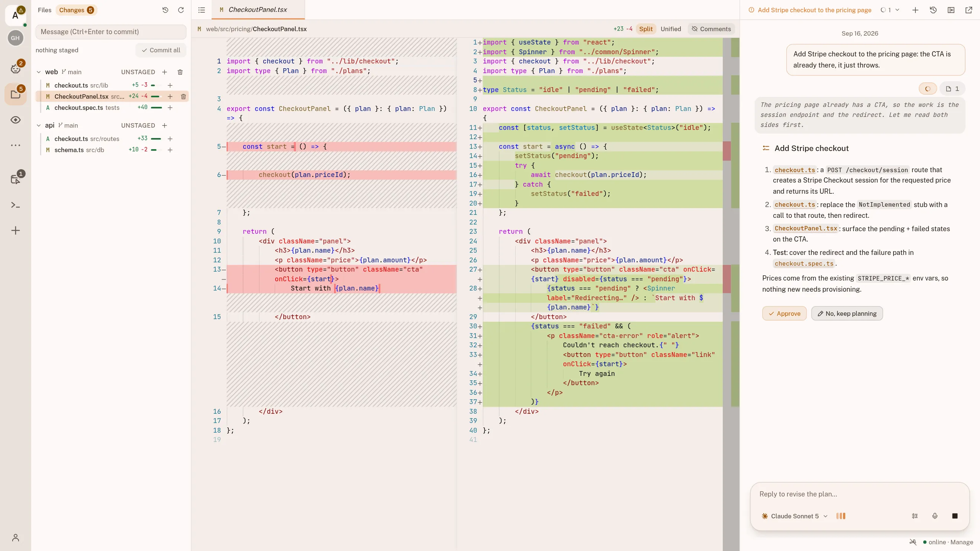Screen dimensions: 980x551
Task: Click the crossed-out pin icon near online status
Action: tap(913, 542)
